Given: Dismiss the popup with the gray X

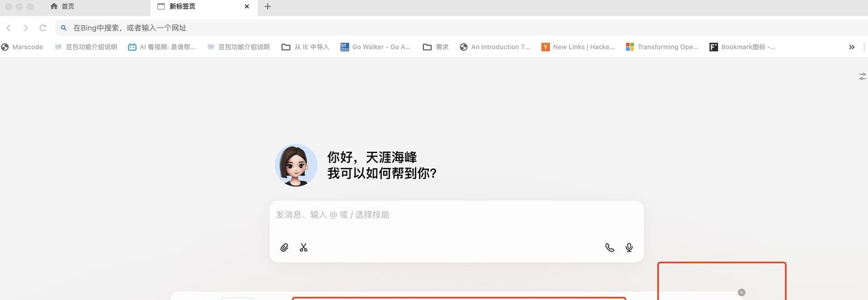Looking at the screenshot, I should click(741, 293).
